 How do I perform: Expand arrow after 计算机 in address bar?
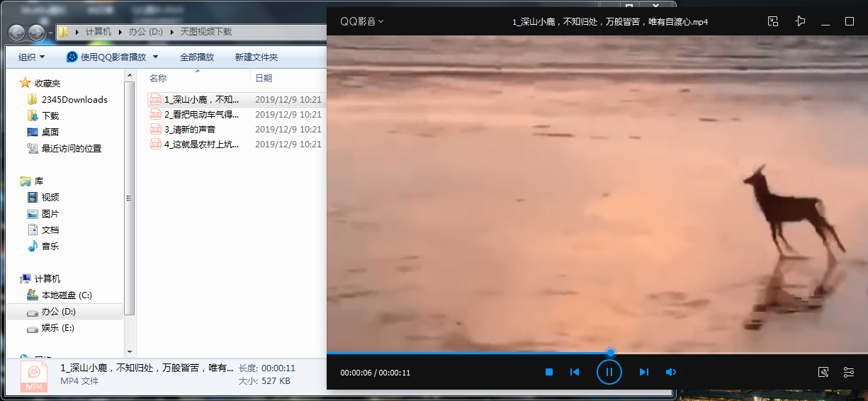click(x=120, y=32)
